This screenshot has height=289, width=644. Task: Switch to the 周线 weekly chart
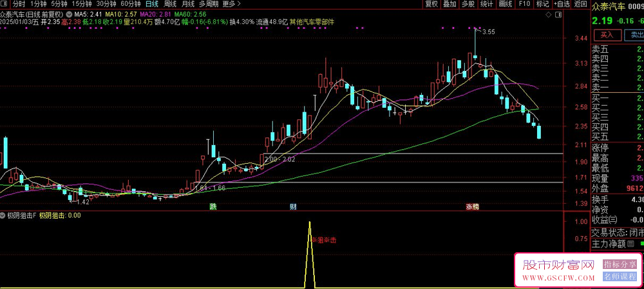(170, 4)
